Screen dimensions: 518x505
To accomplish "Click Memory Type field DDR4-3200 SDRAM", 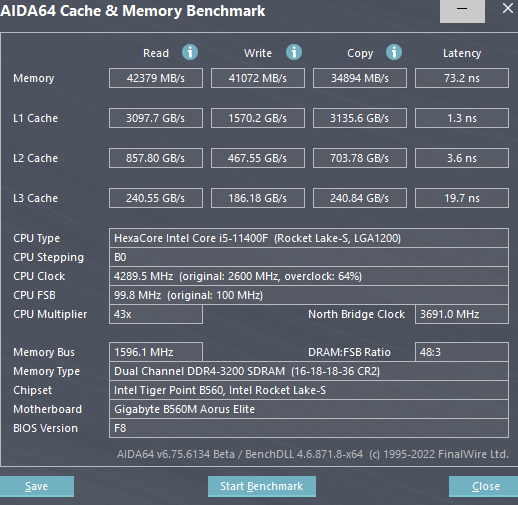I will 309,371.
